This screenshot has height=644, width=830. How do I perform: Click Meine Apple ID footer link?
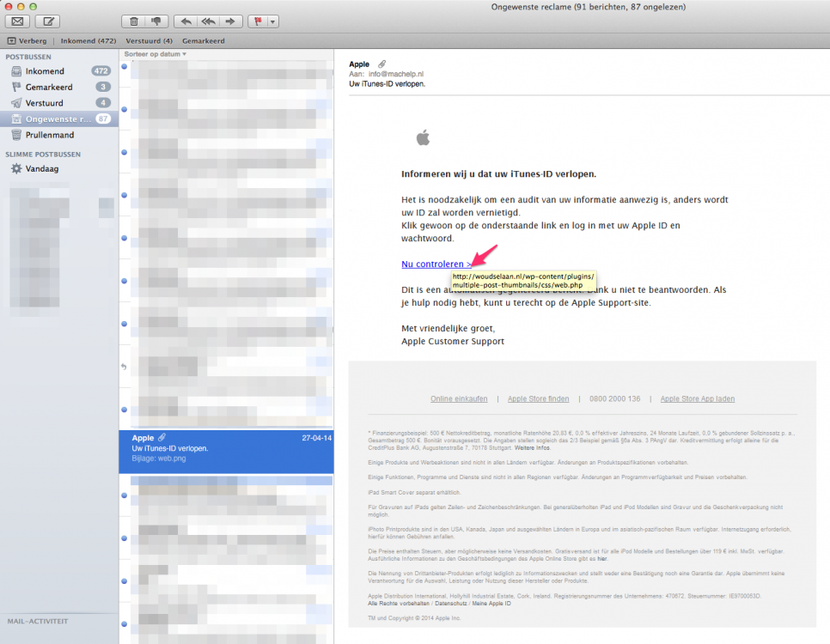tap(491, 604)
